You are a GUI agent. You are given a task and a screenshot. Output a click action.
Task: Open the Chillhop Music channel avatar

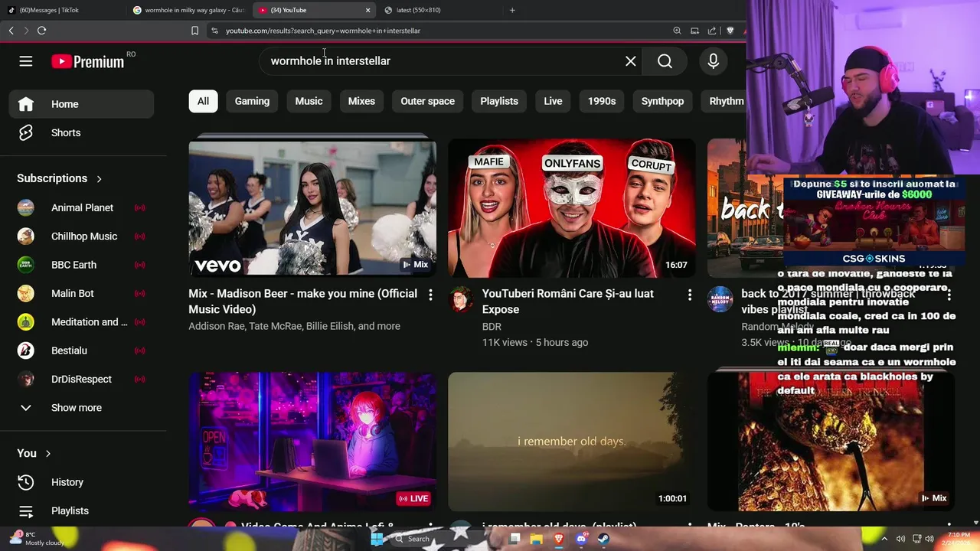click(26, 236)
